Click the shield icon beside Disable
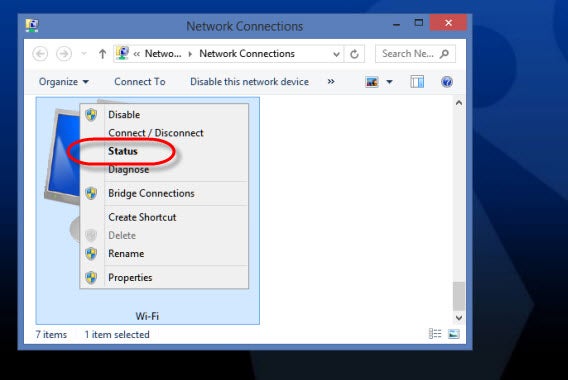This screenshot has width=568, height=380. coord(91,115)
